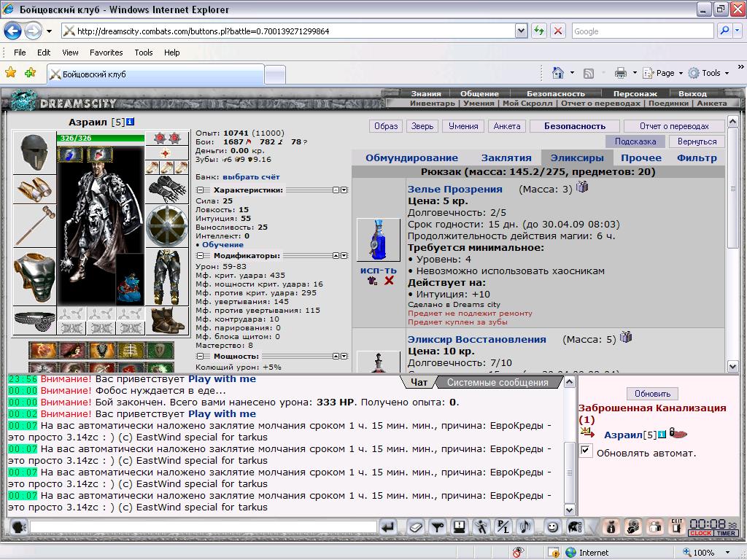
Task: Open the zoom level 100% dropdown
Action: point(727,553)
